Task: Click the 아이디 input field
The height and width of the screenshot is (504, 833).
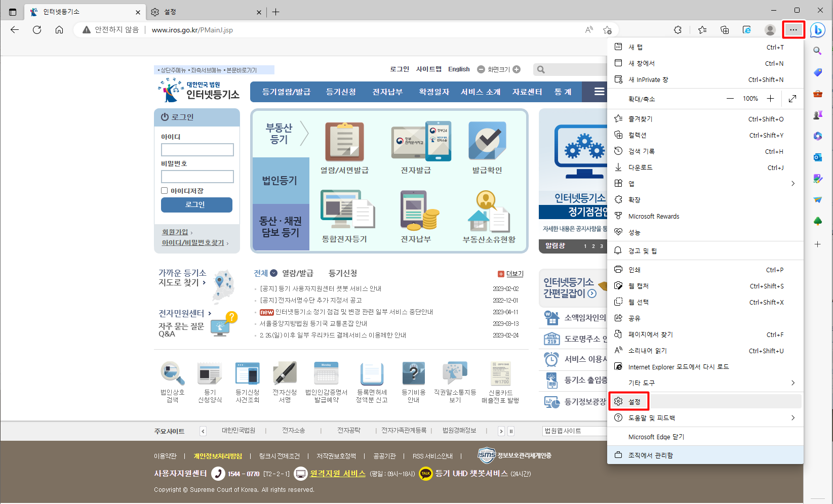Action: (197, 150)
